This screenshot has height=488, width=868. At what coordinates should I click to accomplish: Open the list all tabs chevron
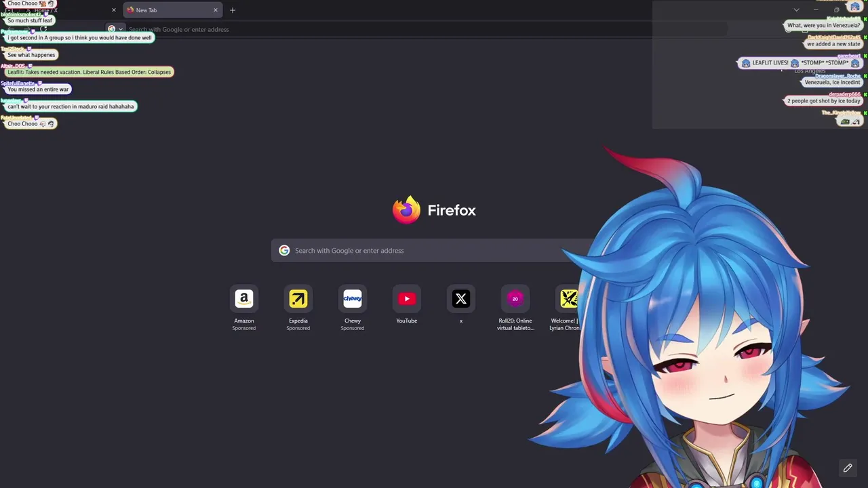coord(796,10)
